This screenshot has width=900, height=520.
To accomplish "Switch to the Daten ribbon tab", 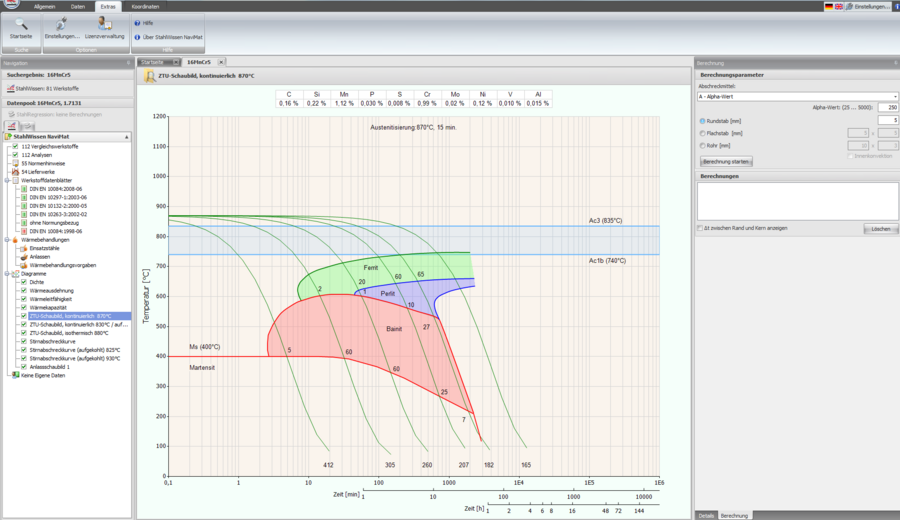I will tap(77, 6).
